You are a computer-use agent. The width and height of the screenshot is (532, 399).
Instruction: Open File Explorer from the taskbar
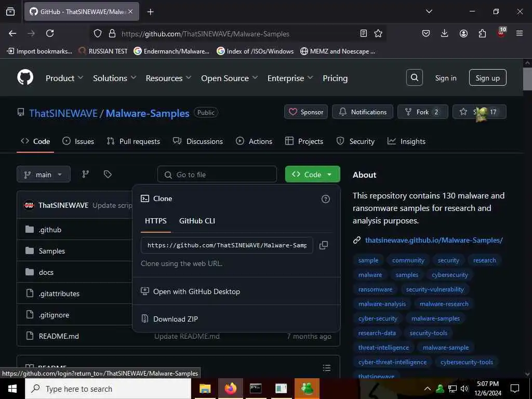[205, 389]
